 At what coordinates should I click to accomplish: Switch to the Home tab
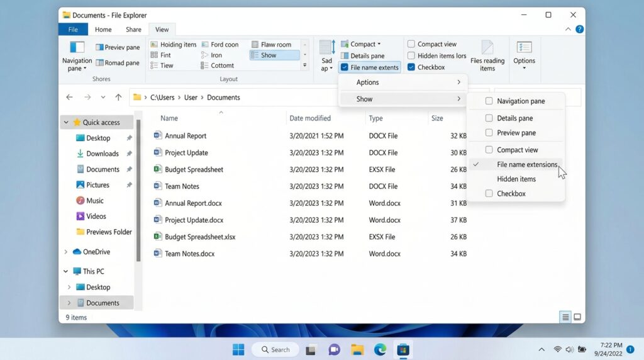pos(103,30)
